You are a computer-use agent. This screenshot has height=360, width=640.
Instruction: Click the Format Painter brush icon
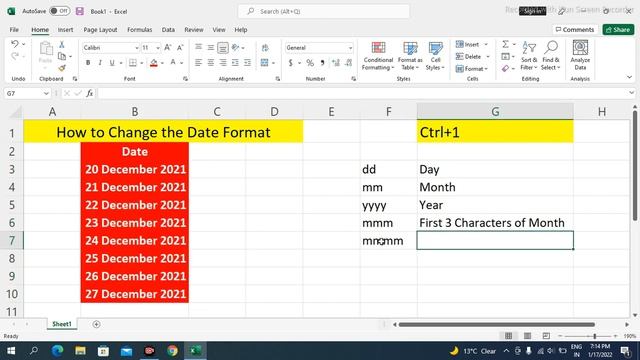tap(62, 68)
